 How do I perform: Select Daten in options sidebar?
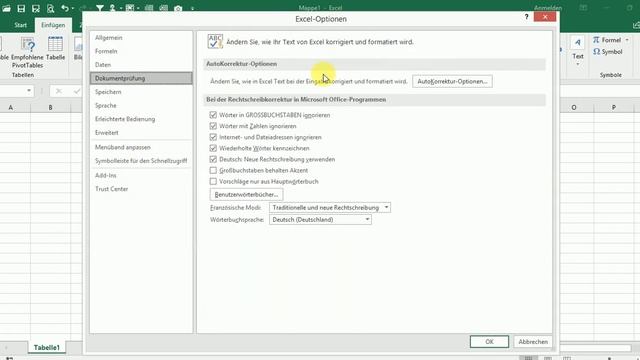[x=141, y=64]
